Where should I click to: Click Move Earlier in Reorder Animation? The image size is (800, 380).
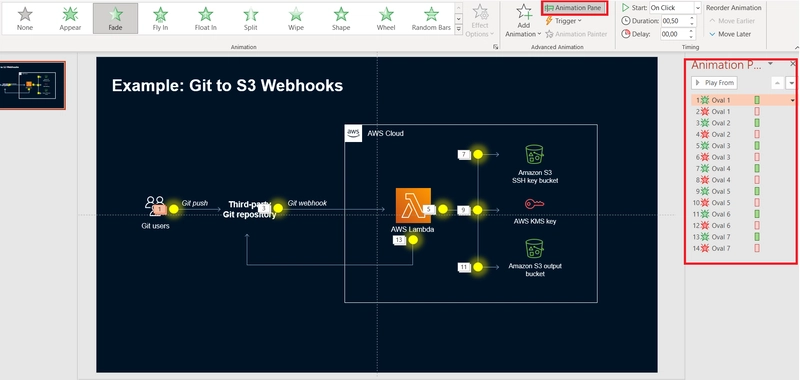pyautogui.click(x=732, y=21)
